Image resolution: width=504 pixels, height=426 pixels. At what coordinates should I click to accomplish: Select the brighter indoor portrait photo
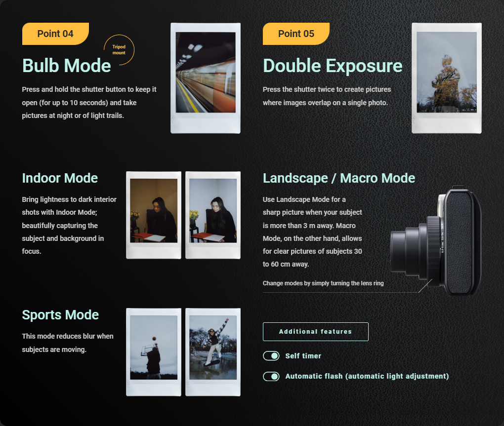point(213,215)
